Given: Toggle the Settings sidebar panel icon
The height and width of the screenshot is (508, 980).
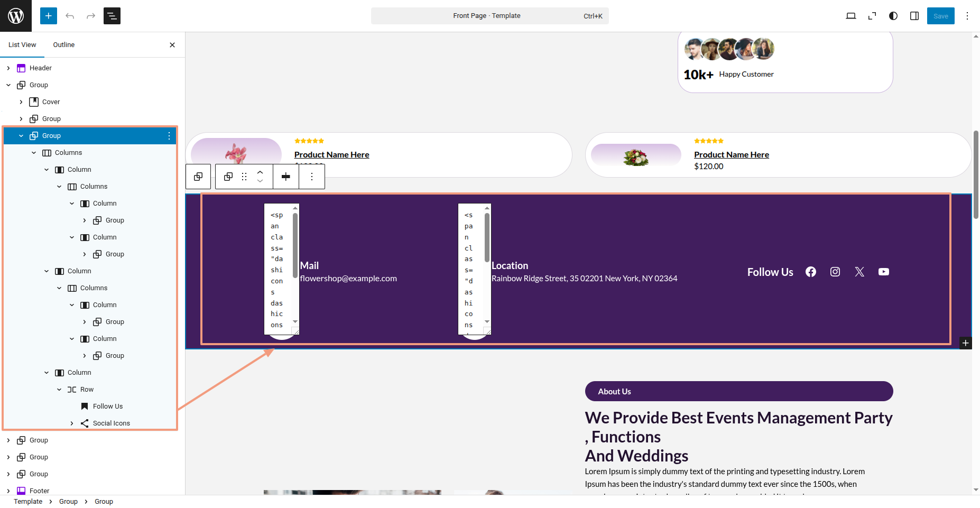Looking at the screenshot, I should 914,16.
